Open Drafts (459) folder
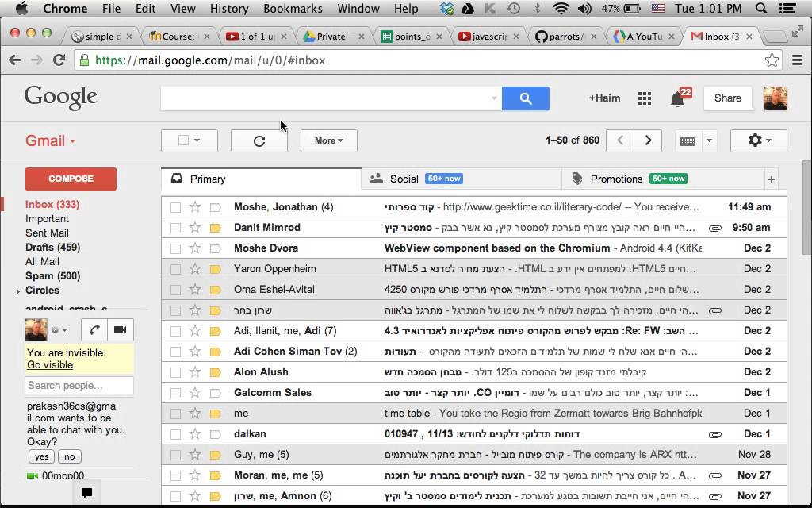The height and width of the screenshot is (508, 812). pyautogui.click(x=53, y=248)
